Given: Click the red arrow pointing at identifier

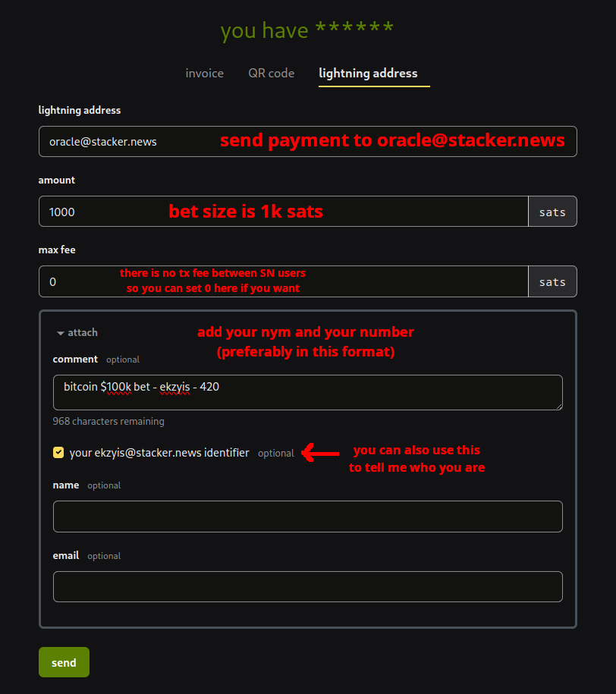Looking at the screenshot, I should point(320,454).
